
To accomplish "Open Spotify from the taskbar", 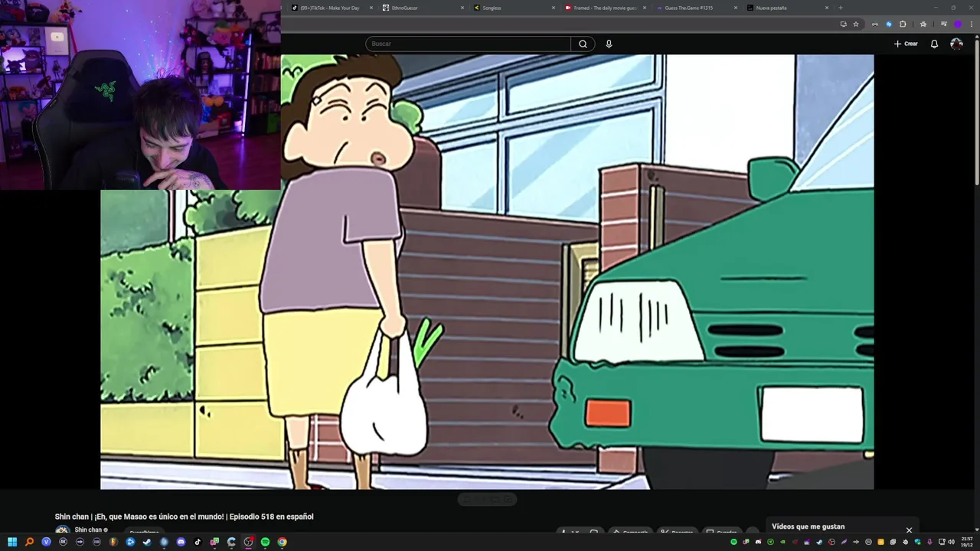I will [x=265, y=542].
